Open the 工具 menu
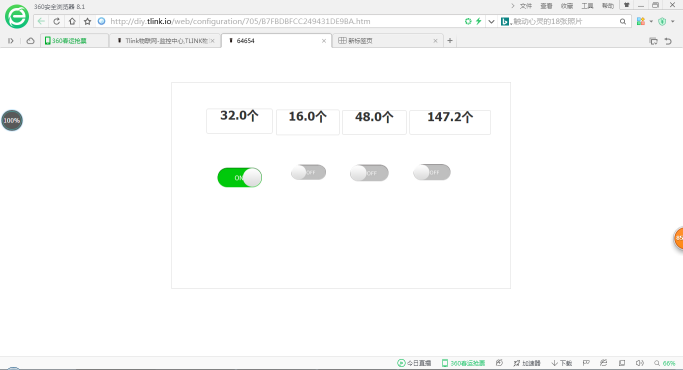 click(x=587, y=6)
